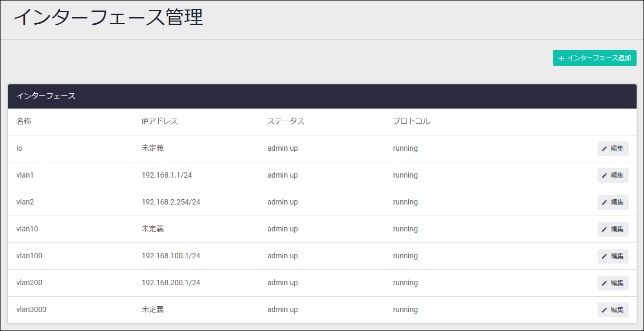Open the edit button for vlan3000

612,310
